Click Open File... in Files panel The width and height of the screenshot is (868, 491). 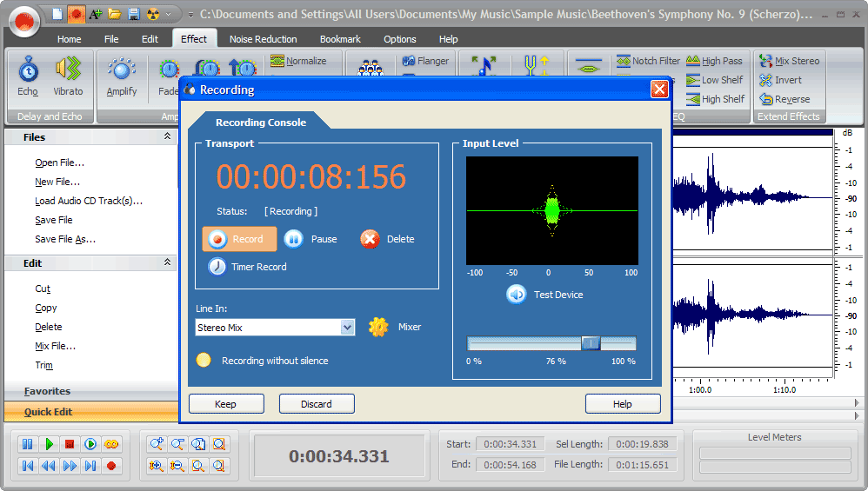(x=60, y=163)
